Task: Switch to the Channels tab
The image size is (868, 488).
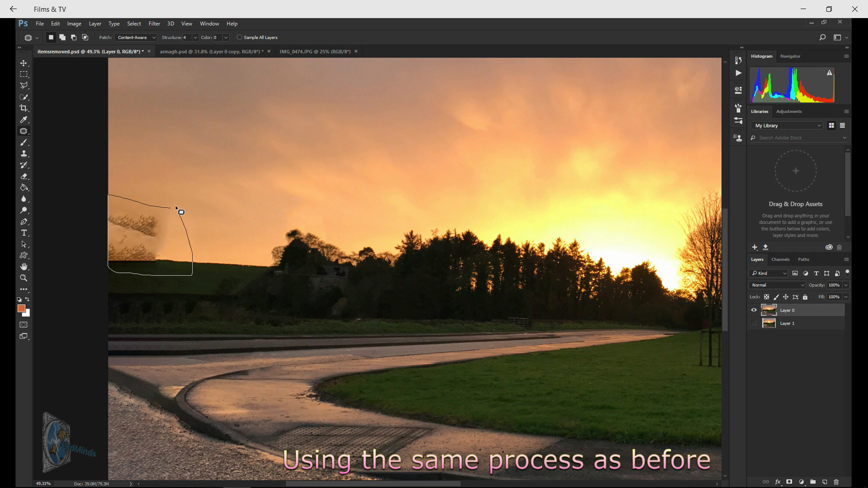Action: (780, 259)
